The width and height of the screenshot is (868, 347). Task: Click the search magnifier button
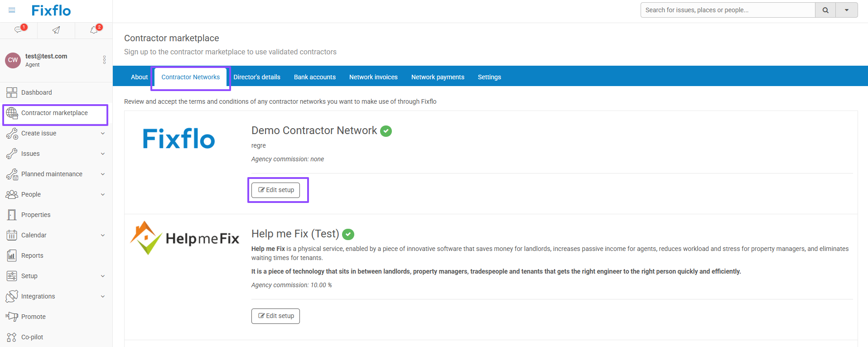(825, 10)
